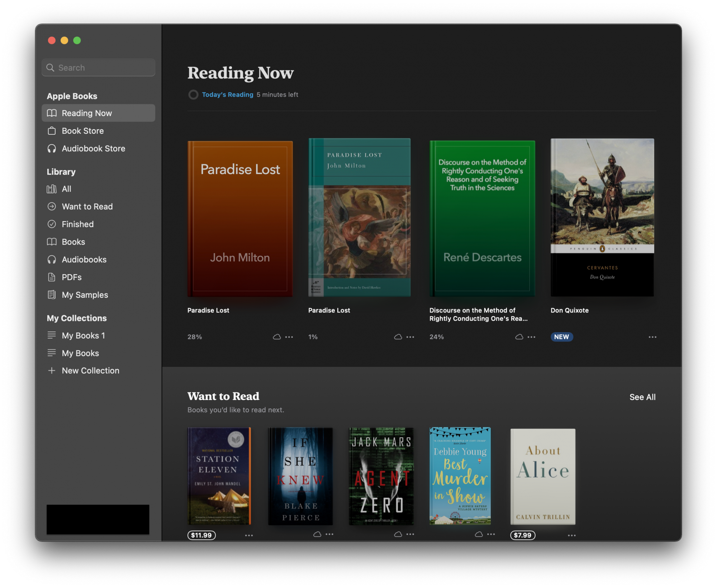Buy Station Eleven for $11.99
This screenshot has height=588, width=717.
point(201,535)
